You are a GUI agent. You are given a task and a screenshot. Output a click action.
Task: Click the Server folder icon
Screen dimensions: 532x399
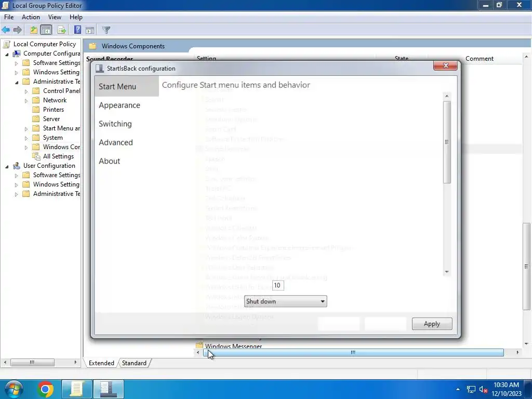36,119
